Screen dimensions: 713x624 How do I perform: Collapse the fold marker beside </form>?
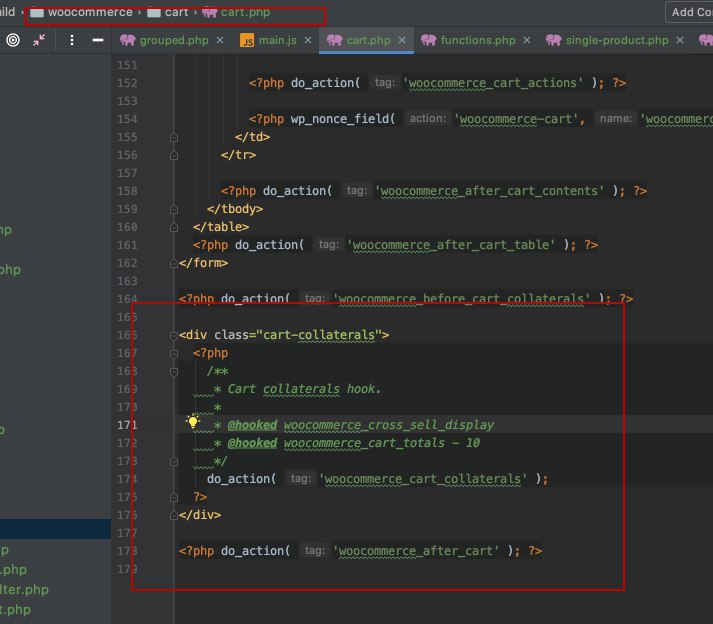pyautogui.click(x=174, y=263)
